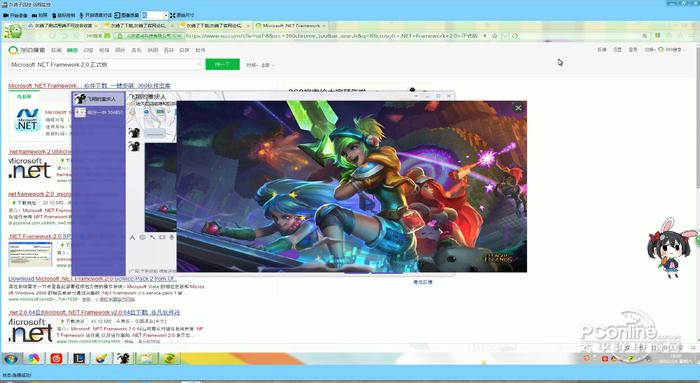Open the Windows Start button

11,358
